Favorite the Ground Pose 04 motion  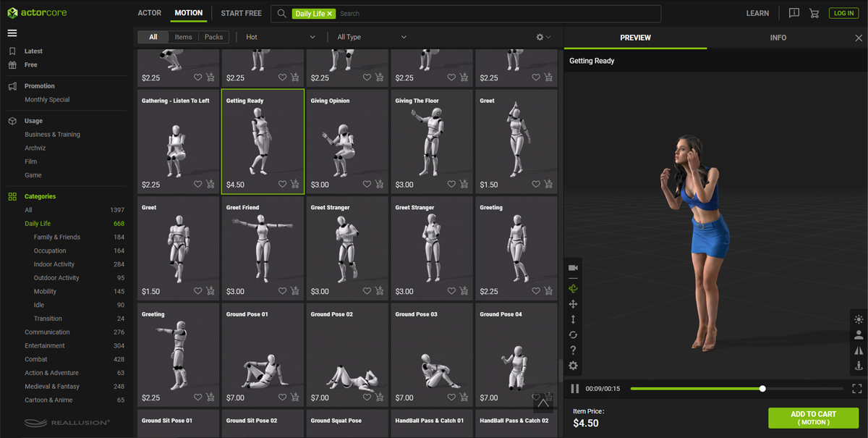pos(537,397)
